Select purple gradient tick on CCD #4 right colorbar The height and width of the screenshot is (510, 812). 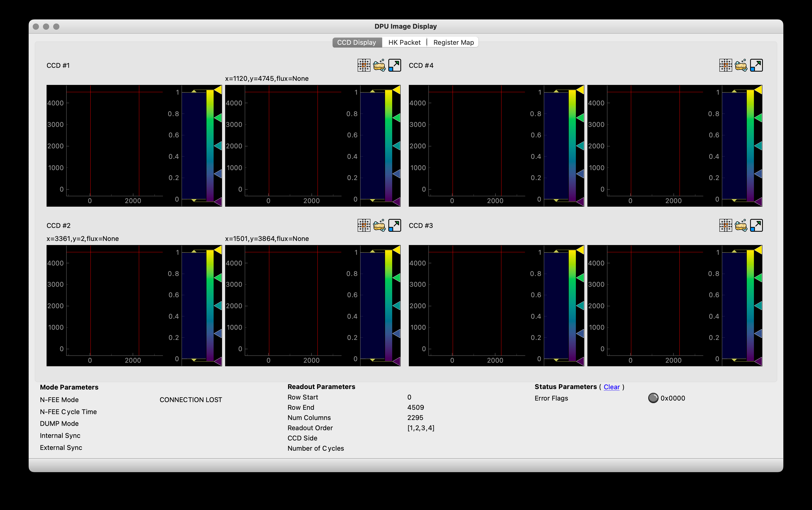click(758, 202)
